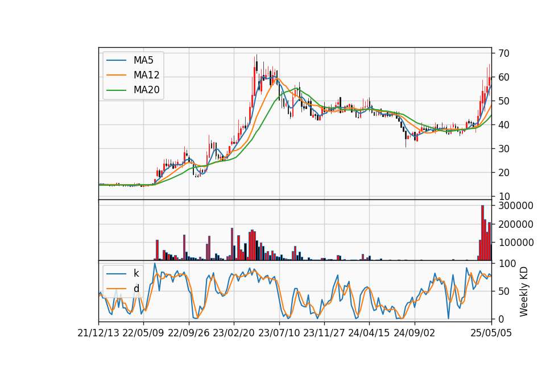Click the date label 21/12/13
The width and height of the screenshot is (546, 392).
(x=98, y=333)
